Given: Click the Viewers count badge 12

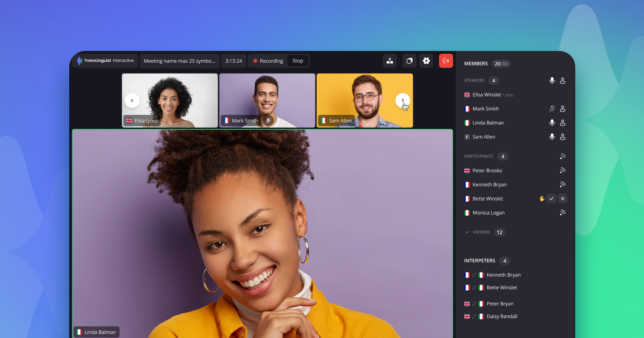Looking at the screenshot, I should (499, 232).
